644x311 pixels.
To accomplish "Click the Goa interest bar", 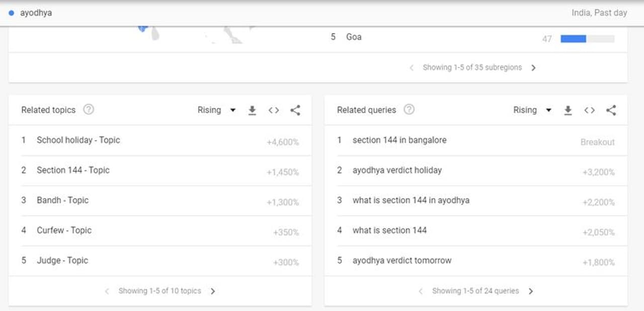I will coord(587,39).
